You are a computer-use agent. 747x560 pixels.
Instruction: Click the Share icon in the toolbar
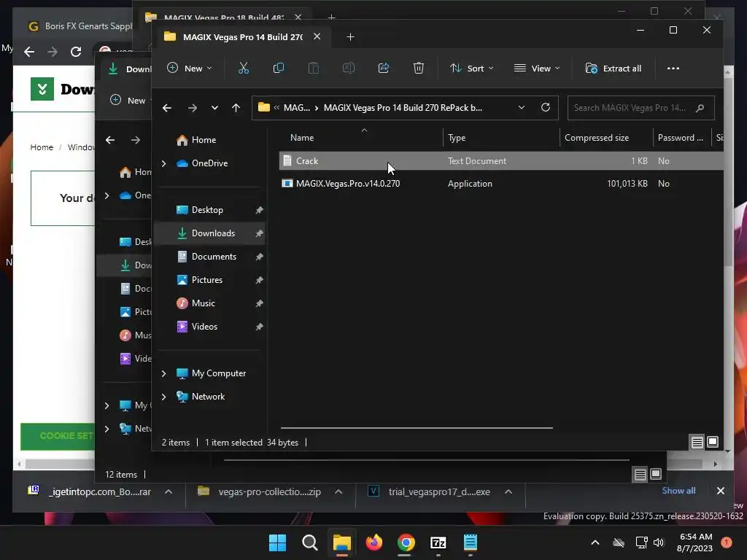tap(384, 69)
